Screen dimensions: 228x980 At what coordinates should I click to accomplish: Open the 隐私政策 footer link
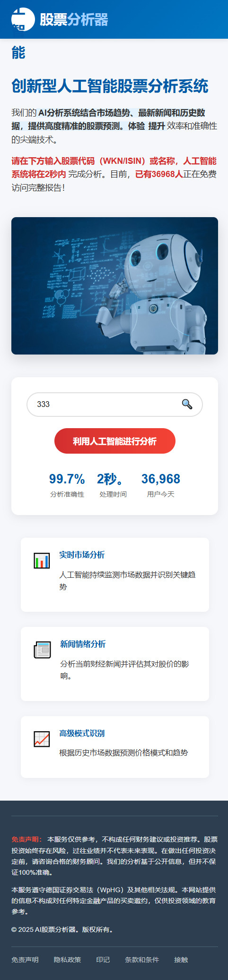67,960
